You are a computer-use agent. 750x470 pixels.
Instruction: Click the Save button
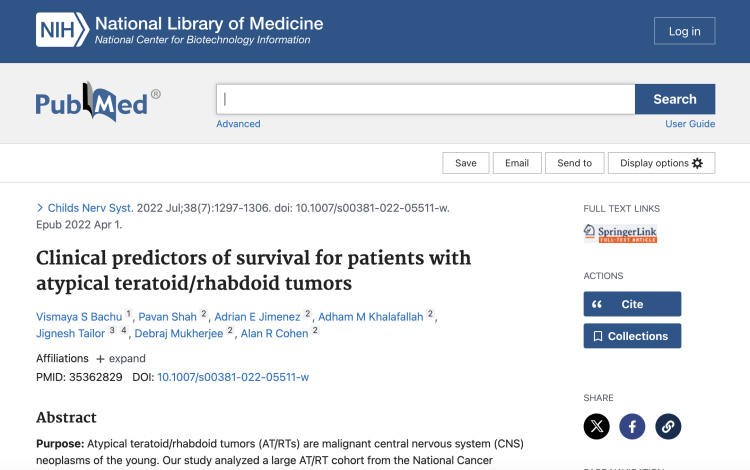(x=466, y=163)
